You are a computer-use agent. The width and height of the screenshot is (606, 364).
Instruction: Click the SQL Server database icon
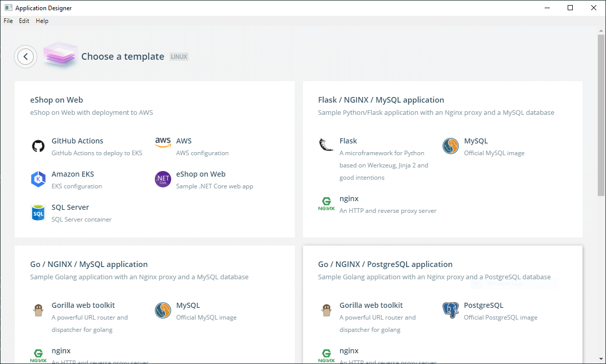click(38, 212)
